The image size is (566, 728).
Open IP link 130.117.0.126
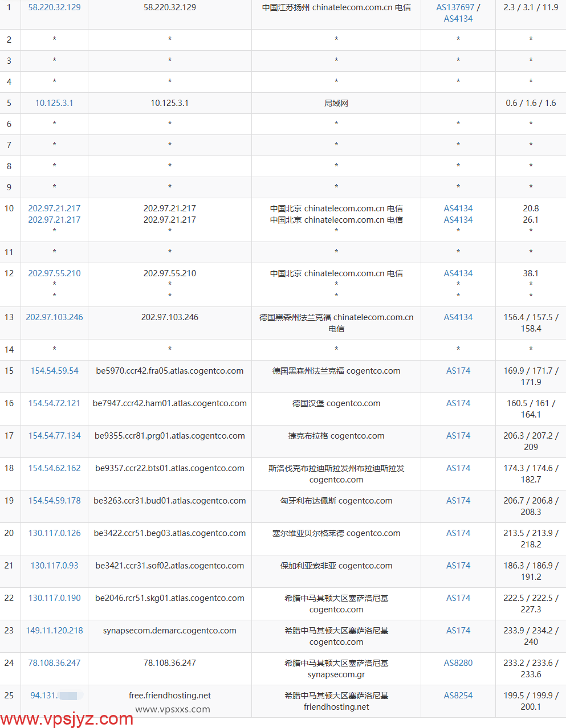(54, 533)
